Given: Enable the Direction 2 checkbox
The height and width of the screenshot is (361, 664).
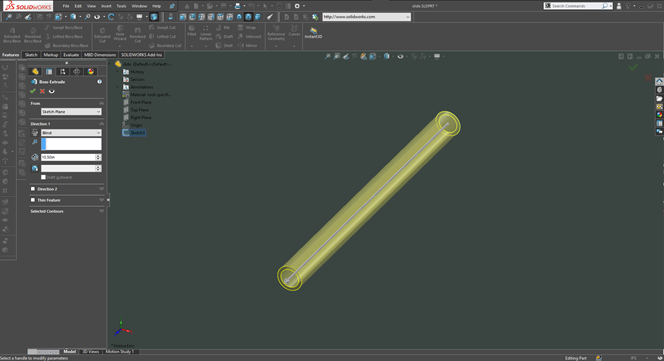Looking at the screenshot, I should 33,189.
